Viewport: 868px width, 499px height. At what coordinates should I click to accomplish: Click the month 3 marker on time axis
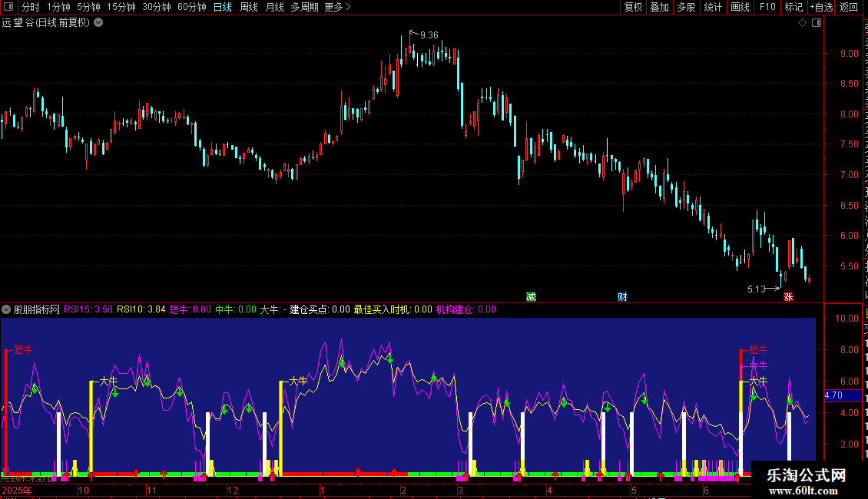coord(460,490)
